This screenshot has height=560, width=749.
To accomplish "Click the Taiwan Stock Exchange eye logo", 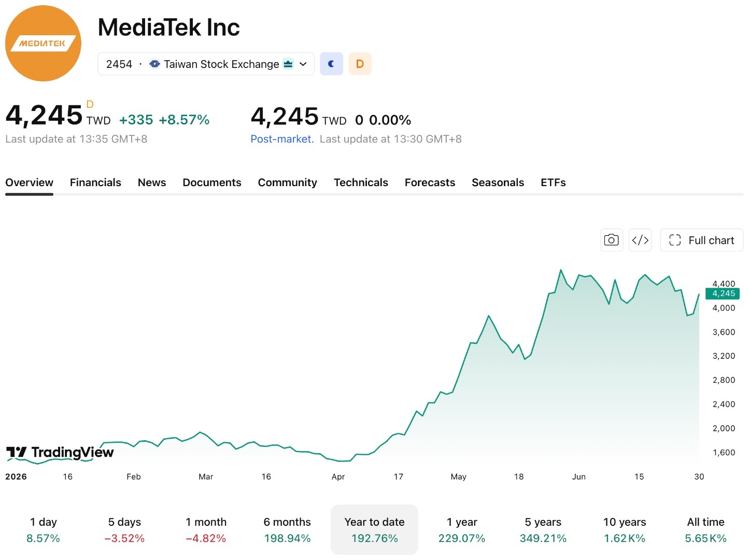I will pos(154,64).
